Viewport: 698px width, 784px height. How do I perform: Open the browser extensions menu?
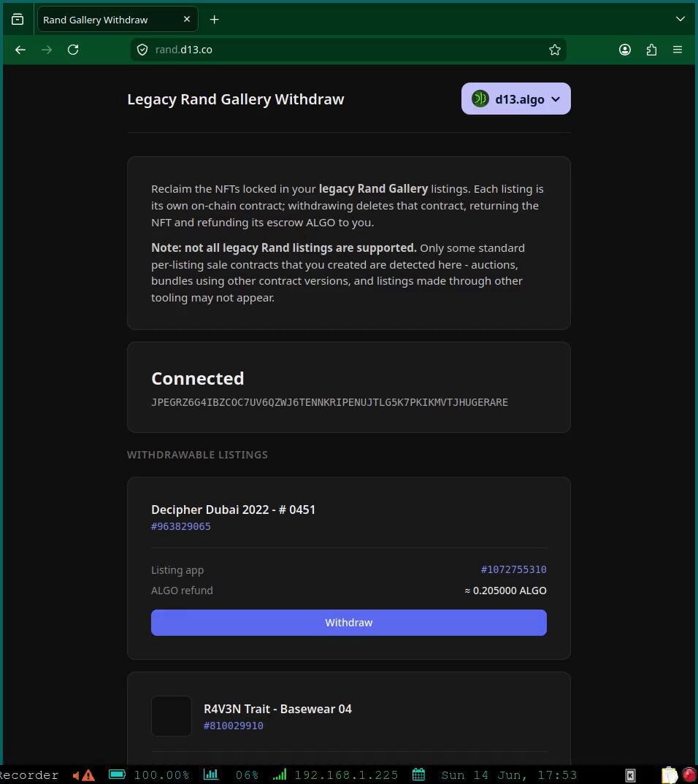click(x=651, y=50)
